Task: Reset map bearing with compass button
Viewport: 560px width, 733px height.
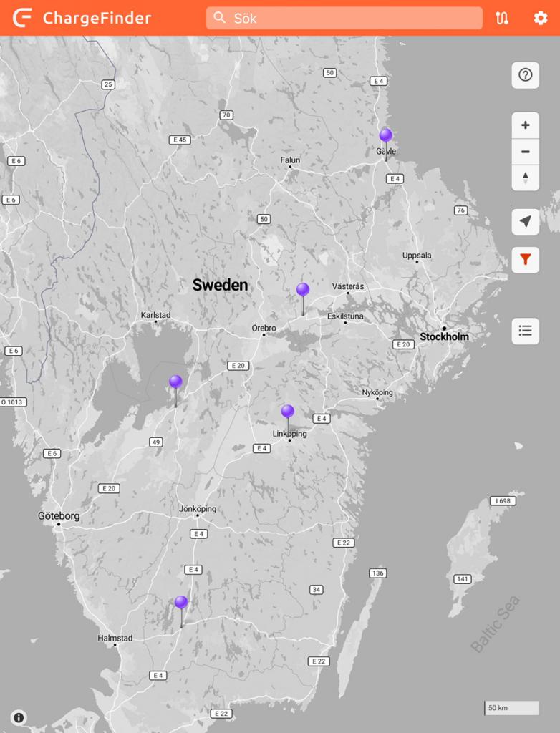Action: click(x=525, y=178)
